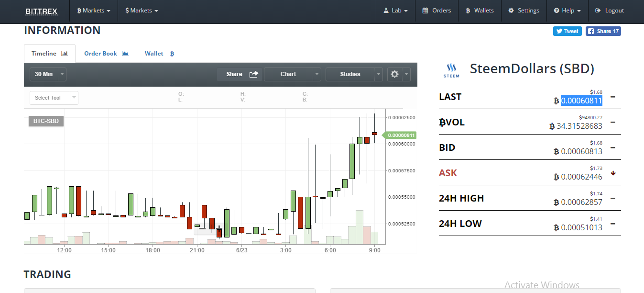Click the Facebook f icon
Screen dimensions: 644x293
[x=591, y=31]
